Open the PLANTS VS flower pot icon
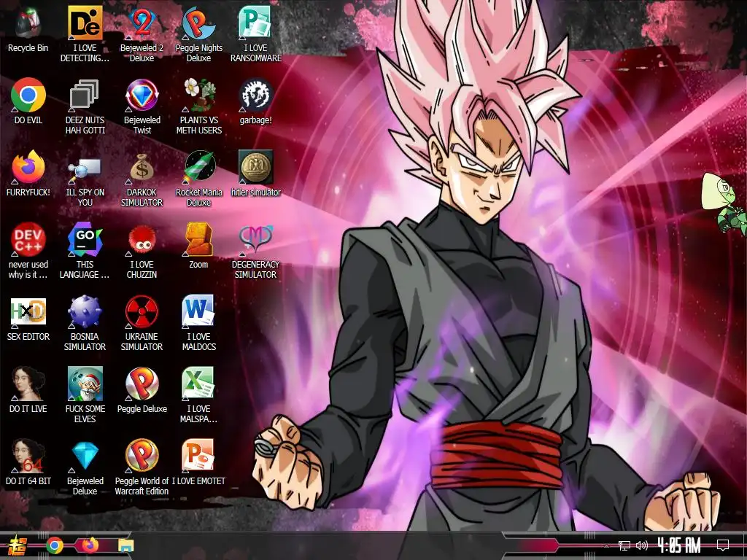Screen dimensions: 747x560 [x=198, y=96]
